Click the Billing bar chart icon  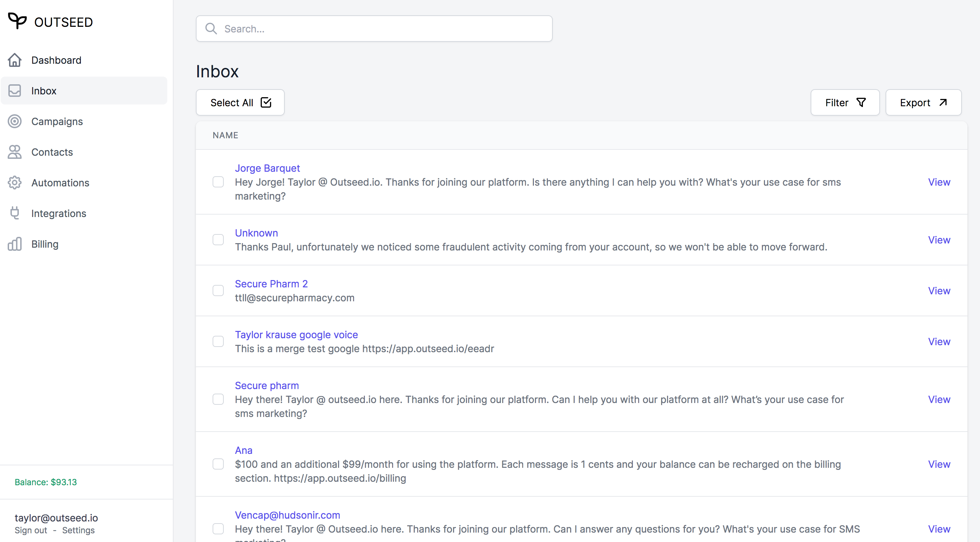[14, 244]
